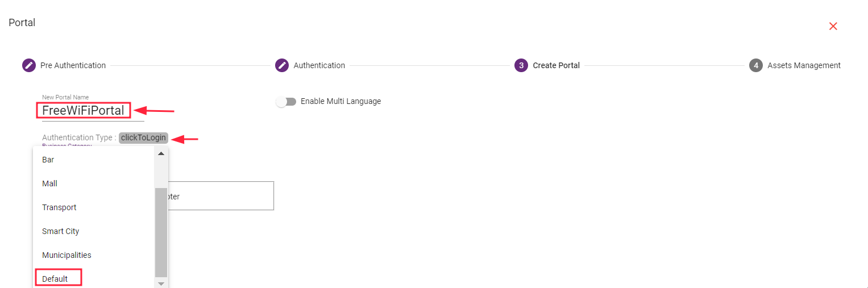Toggle Enable Multi Language switch
The height and width of the screenshot is (288, 868).
(x=286, y=102)
